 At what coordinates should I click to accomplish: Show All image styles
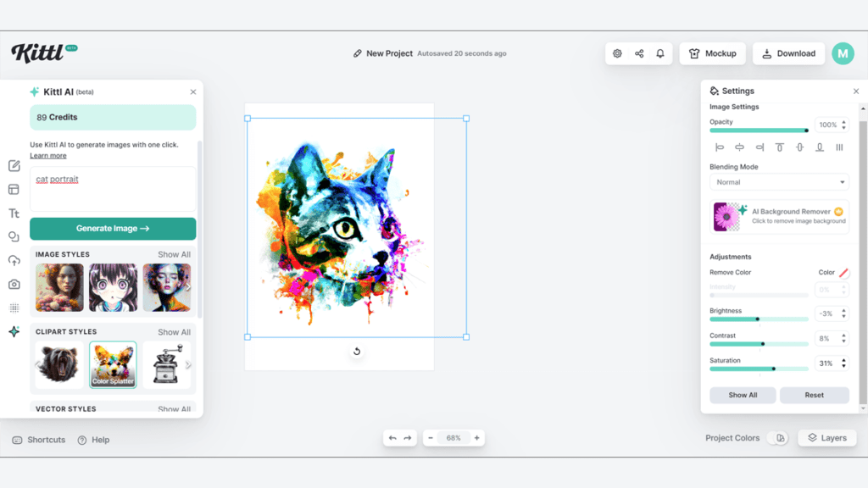(x=175, y=254)
